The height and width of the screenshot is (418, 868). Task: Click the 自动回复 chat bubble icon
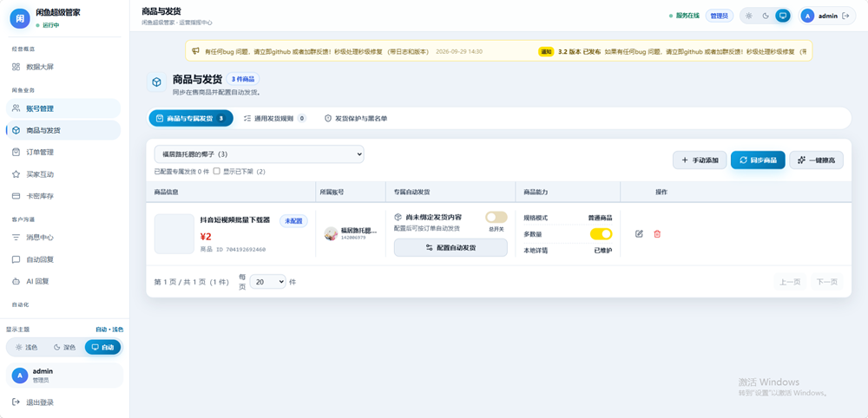pyautogui.click(x=16, y=258)
